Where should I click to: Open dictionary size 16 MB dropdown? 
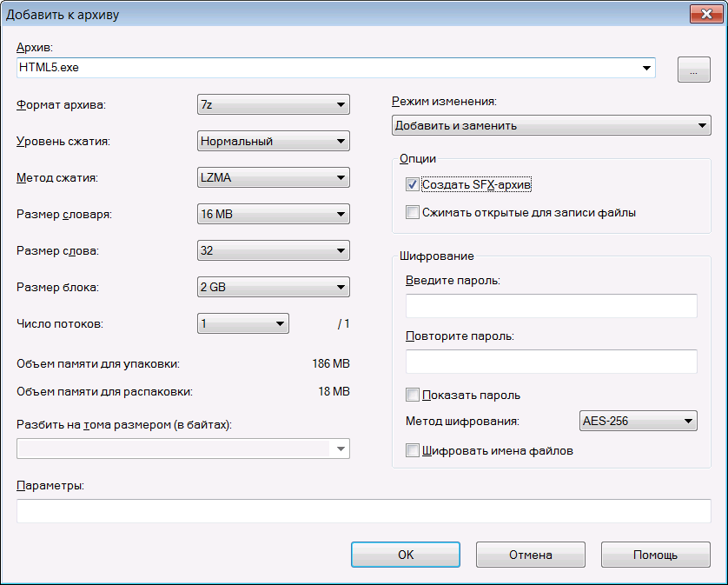[274, 214]
